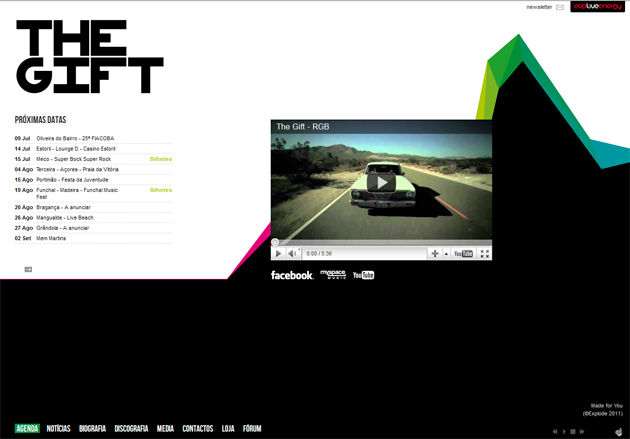Open the Contactos page
630x439 pixels.
coord(198,429)
